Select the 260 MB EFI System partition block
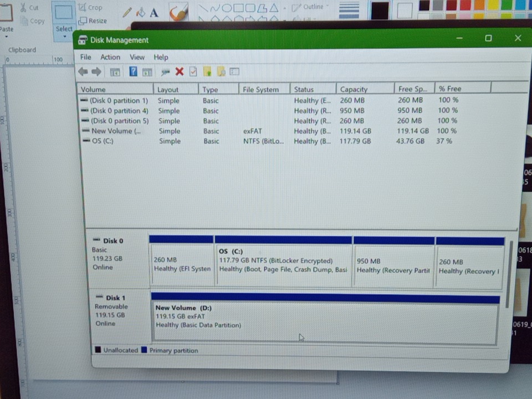Viewport: 532px width, 399px height. [182, 261]
